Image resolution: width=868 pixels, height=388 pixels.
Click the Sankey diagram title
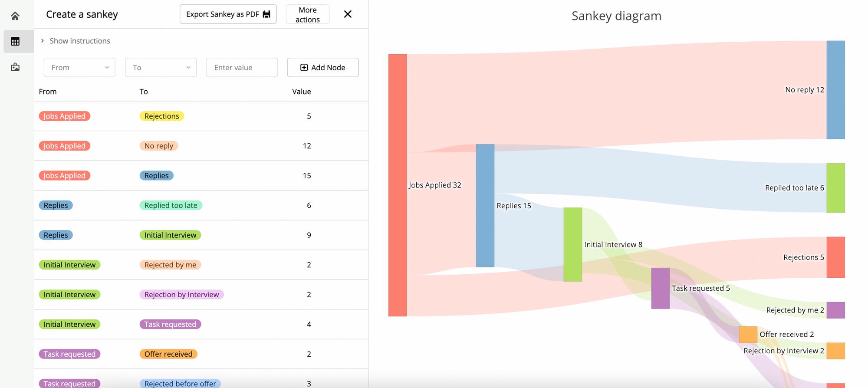pyautogui.click(x=616, y=16)
